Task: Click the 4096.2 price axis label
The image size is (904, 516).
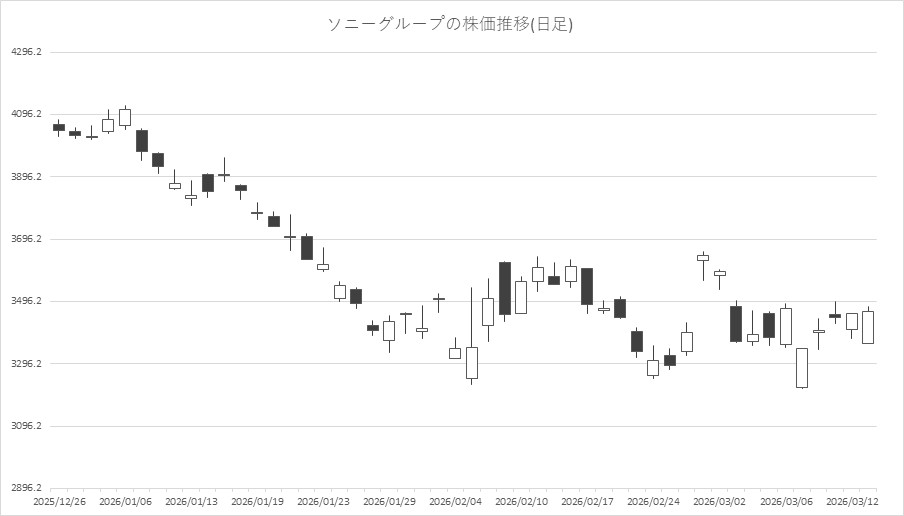Action: click(x=25, y=114)
